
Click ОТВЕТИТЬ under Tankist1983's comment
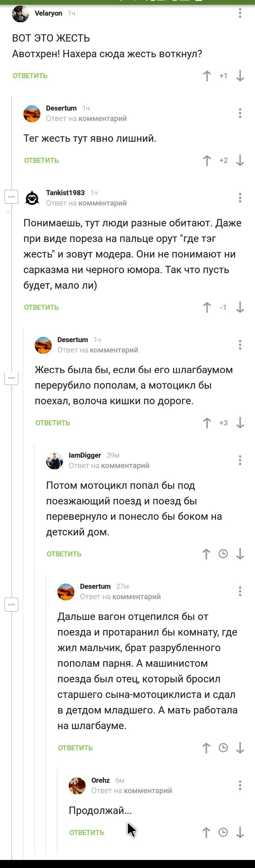pos(41,307)
